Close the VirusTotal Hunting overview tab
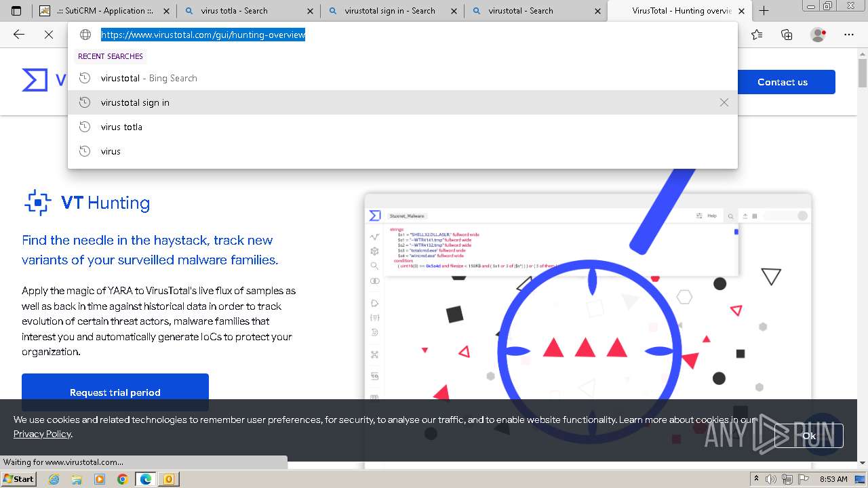The image size is (868, 488). (x=741, y=11)
